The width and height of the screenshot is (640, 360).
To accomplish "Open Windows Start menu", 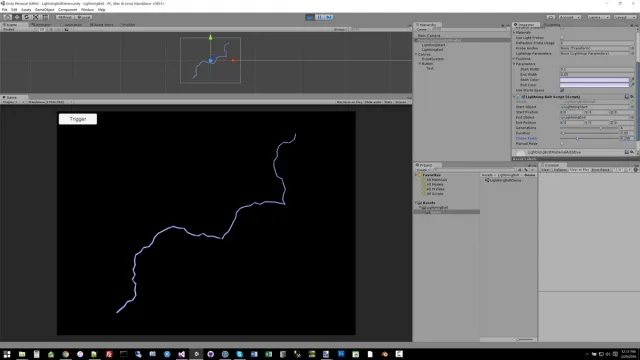I will pyautogui.click(x=7, y=354).
